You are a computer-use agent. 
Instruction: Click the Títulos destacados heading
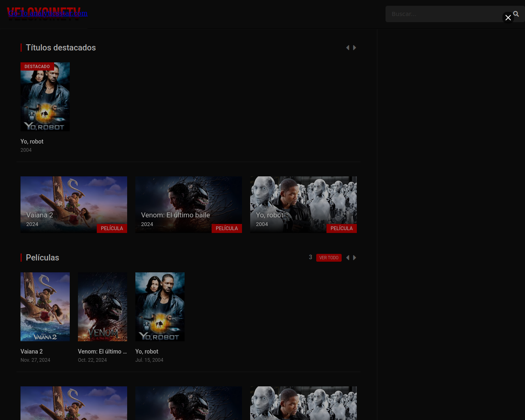pyautogui.click(x=61, y=48)
